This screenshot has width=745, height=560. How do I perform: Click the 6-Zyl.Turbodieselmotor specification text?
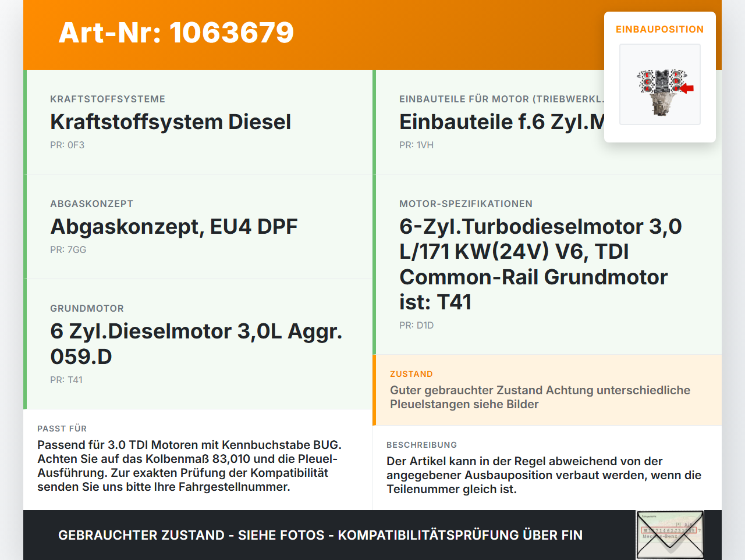541,264
